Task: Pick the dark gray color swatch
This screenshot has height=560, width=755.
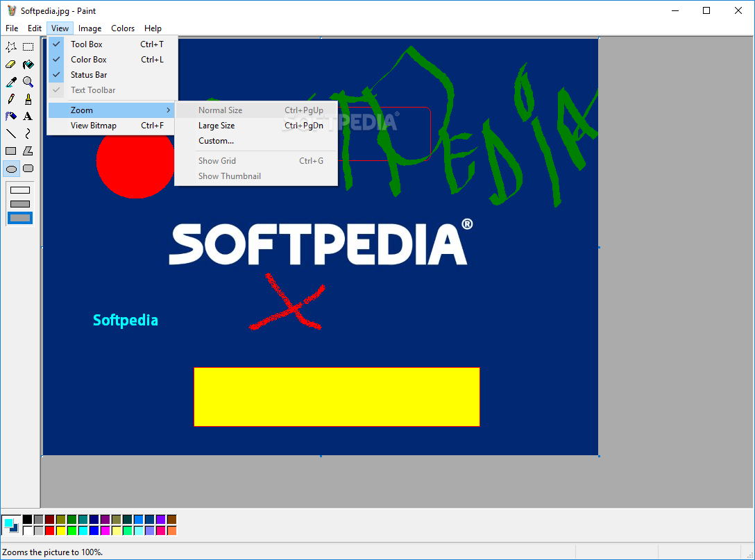Action: [39, 519]
